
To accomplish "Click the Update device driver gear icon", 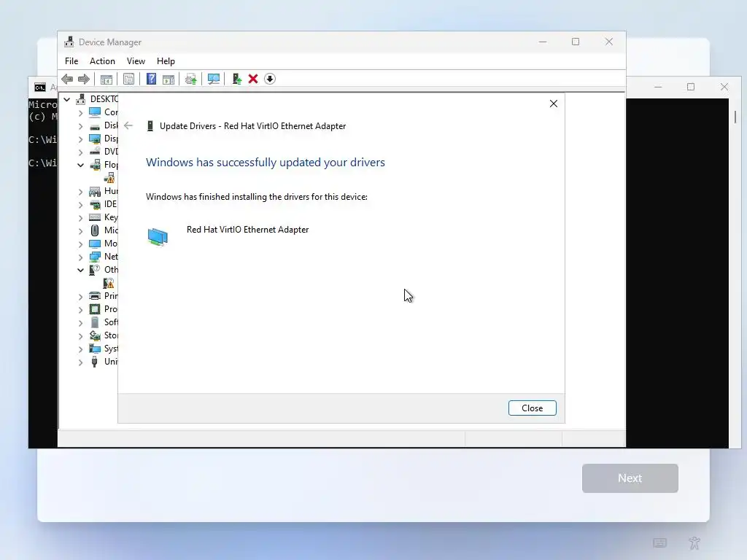I will (x=190, y=79).
